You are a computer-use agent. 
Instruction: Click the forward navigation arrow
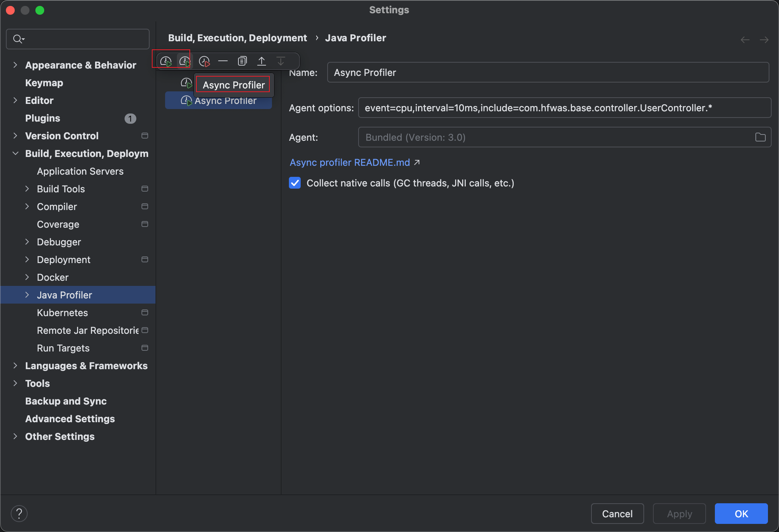(x=764, y=39)
